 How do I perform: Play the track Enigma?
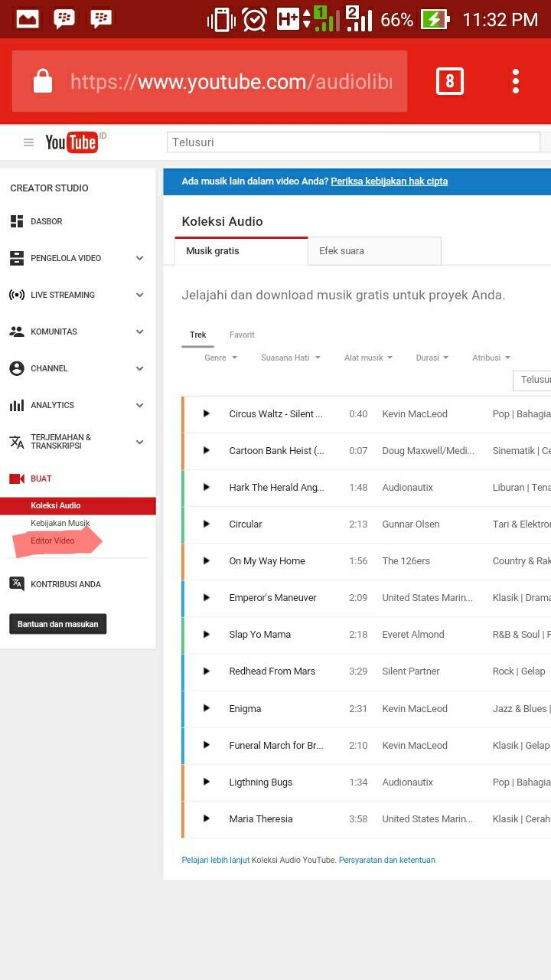[x=206, y=708]
